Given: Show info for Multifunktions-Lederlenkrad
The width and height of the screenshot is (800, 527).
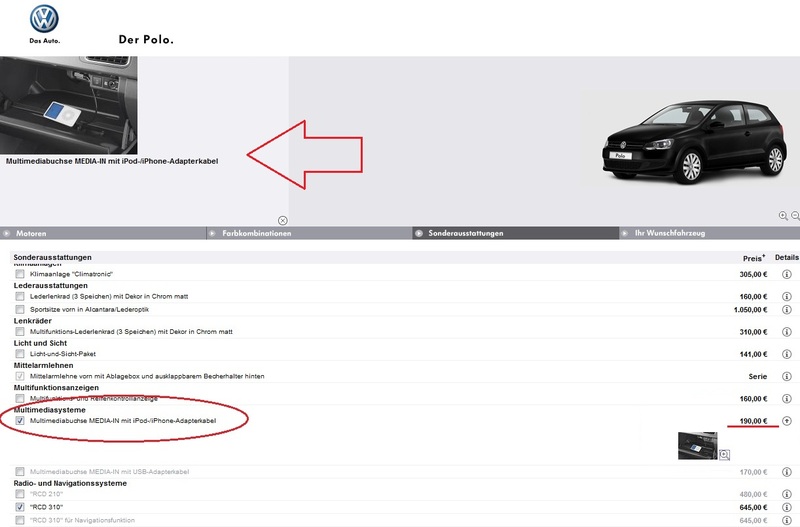Looking at the screenshot, I should [x=787, y=332].
